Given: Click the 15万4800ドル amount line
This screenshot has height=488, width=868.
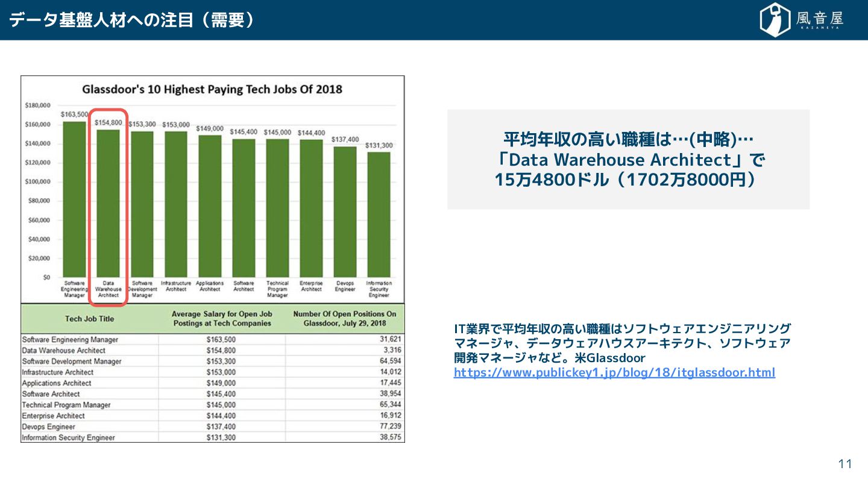Looking at the screenshot, I should point(625,180).
